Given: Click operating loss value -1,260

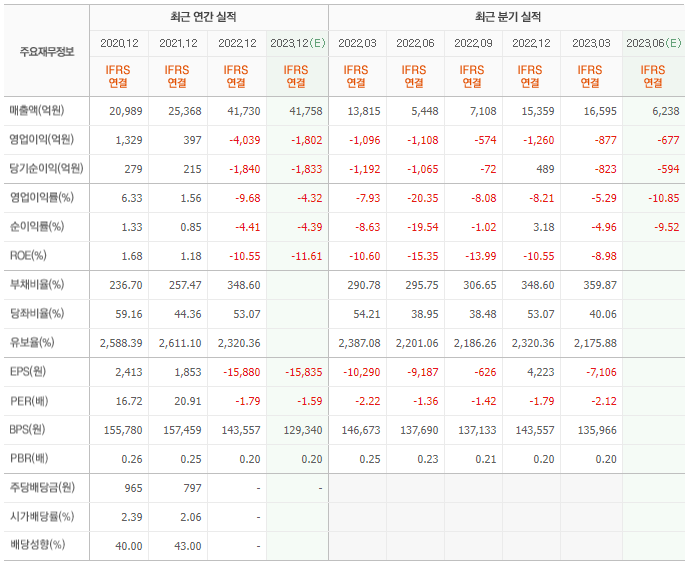Looking at the screenshot, I should (539, 140).
